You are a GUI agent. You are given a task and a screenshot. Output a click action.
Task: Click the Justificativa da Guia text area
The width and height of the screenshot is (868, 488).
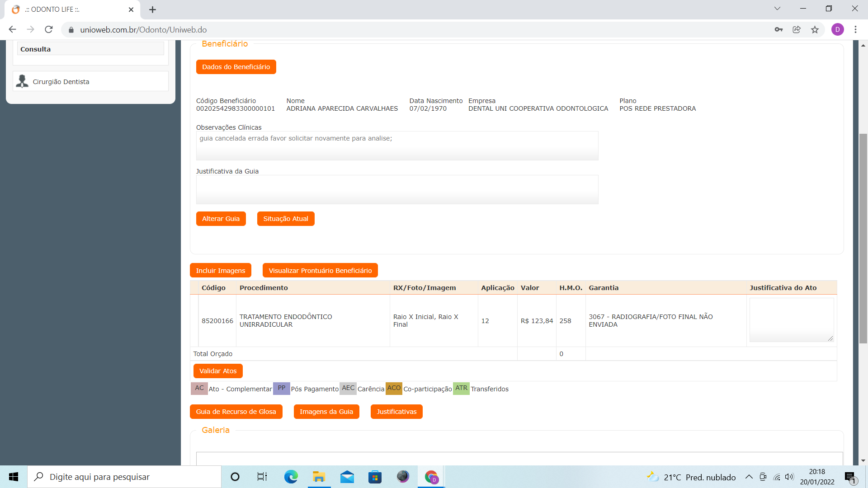397,190
